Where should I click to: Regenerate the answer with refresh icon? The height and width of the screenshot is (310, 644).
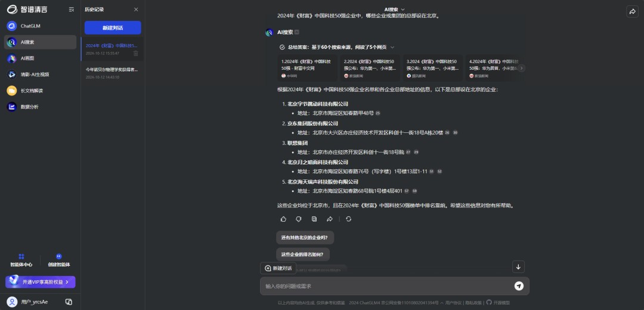349,219
